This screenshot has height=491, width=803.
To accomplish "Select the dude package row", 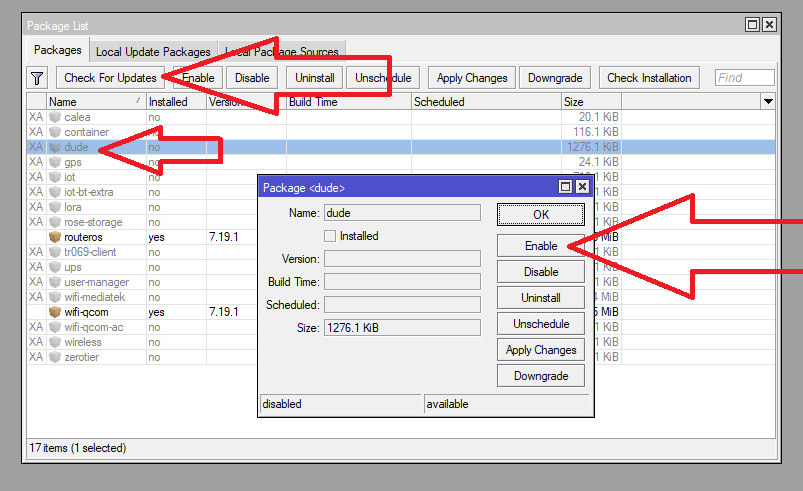I will click(400, 147).
